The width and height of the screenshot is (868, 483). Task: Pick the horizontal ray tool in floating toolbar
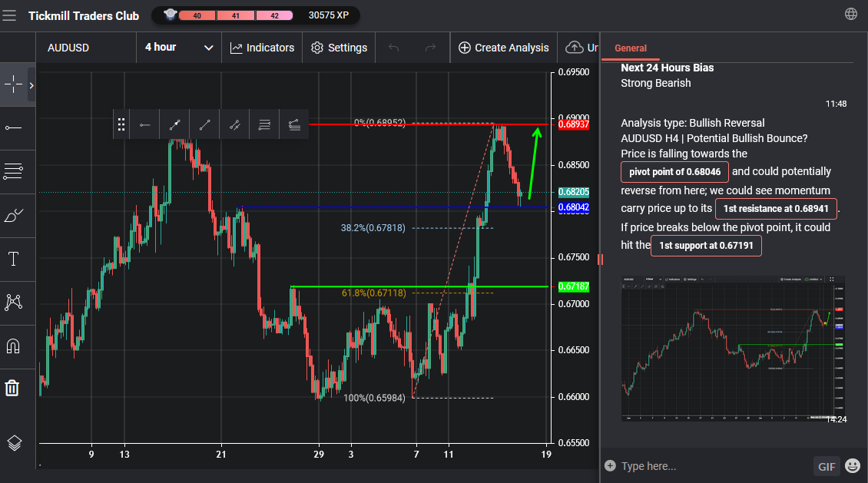pyautogui.click(x=145, y=125)
